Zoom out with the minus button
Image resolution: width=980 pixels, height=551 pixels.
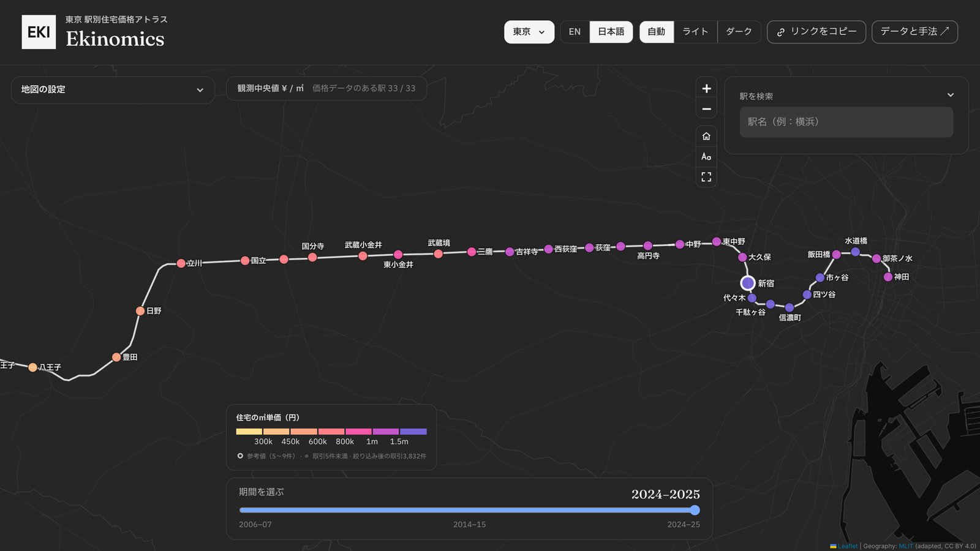pyautogui.click(x=706, y=109)
